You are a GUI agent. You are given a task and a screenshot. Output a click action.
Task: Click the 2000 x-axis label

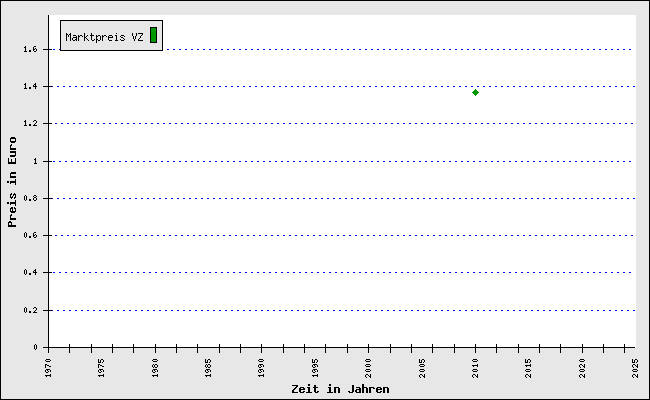tap(369, 368)
